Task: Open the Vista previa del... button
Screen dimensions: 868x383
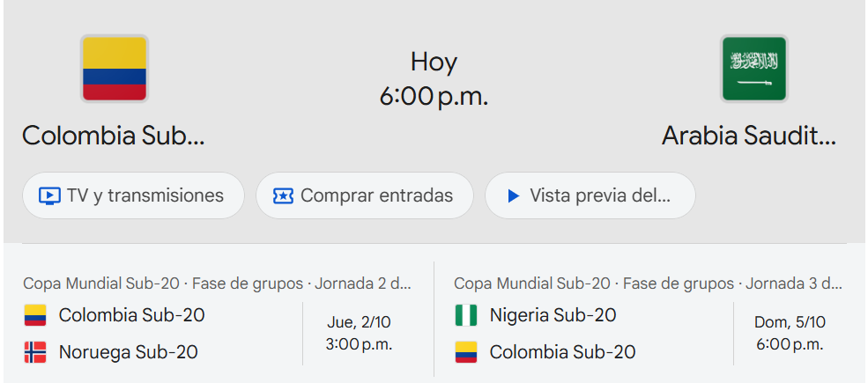Action: (590, 195)
